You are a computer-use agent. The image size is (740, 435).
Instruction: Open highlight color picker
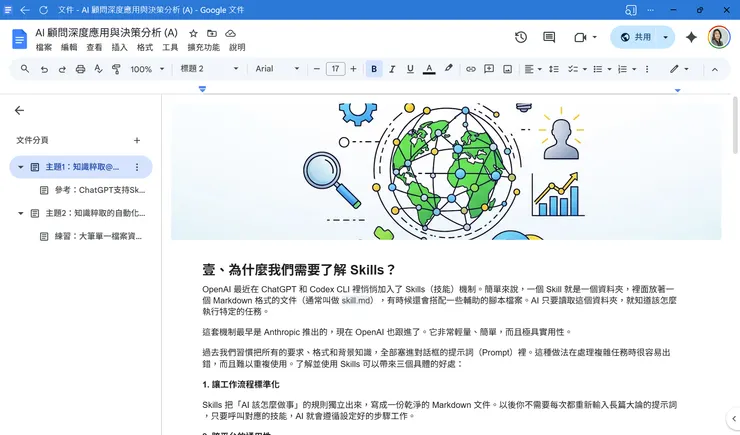point(448,69)
